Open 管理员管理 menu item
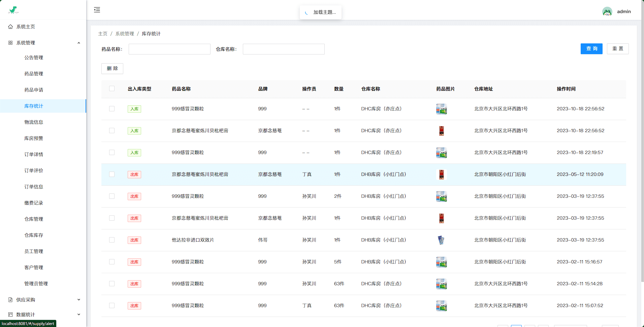Viewport: 644px width, 327px height. pos(43,284)
